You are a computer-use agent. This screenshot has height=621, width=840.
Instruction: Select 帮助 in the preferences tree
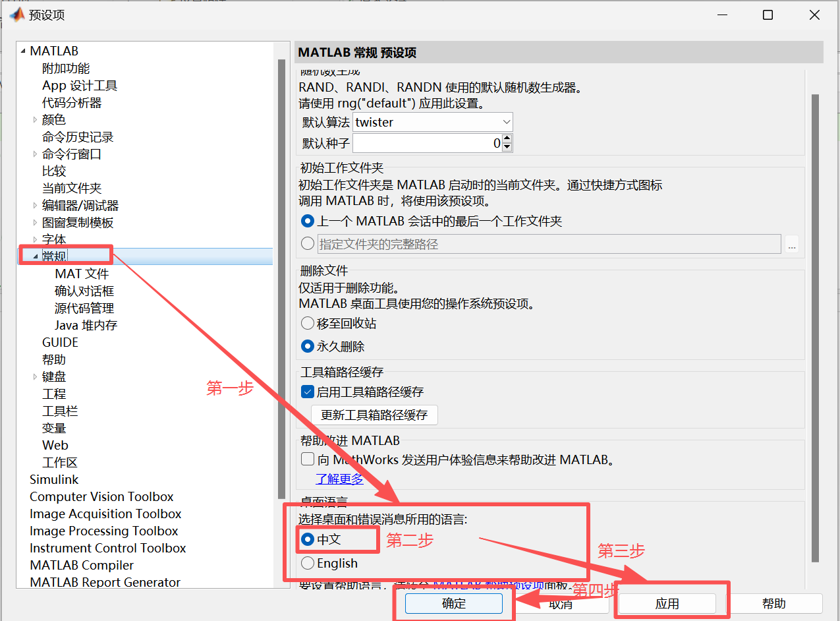click(x=54, y=360)
